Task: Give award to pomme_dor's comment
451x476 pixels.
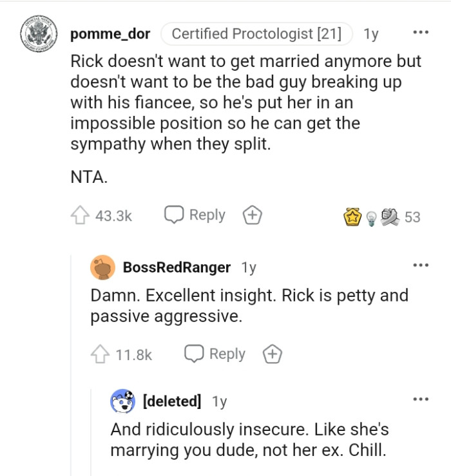Action: (x=251, y=216)
